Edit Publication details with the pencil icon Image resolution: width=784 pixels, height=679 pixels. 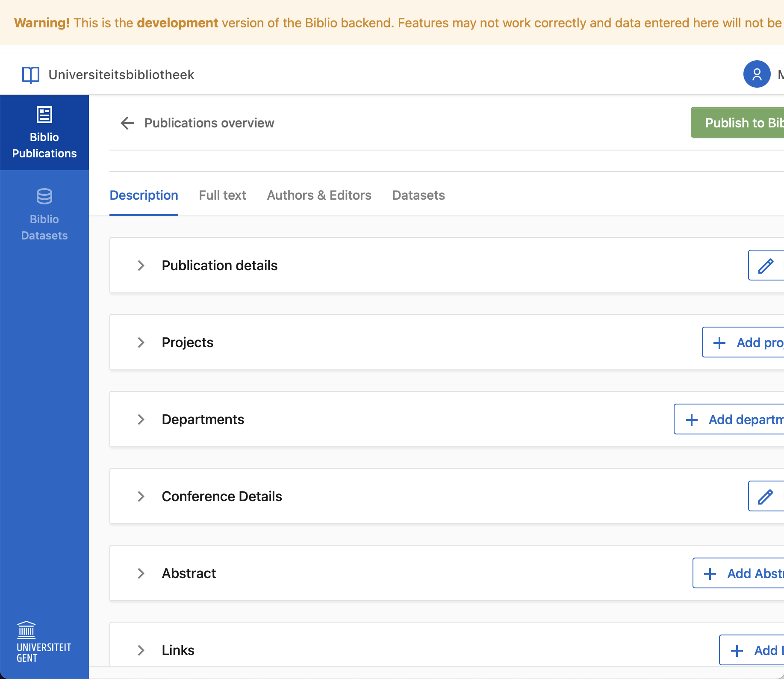click(x=766, y=265)
